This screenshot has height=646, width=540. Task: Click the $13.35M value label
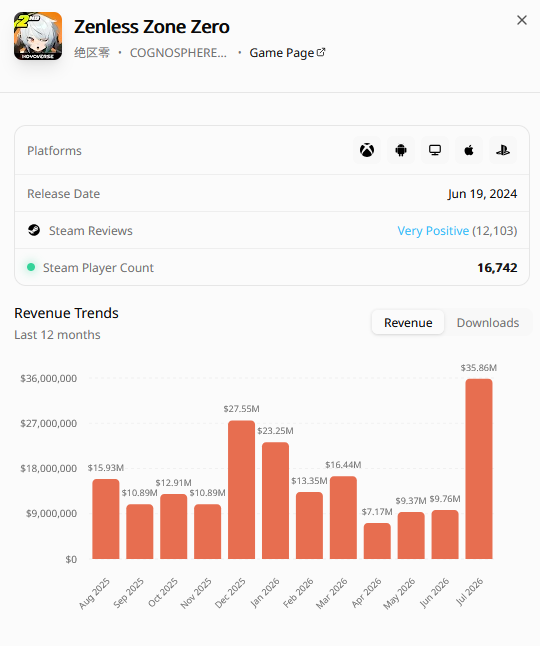309,481
